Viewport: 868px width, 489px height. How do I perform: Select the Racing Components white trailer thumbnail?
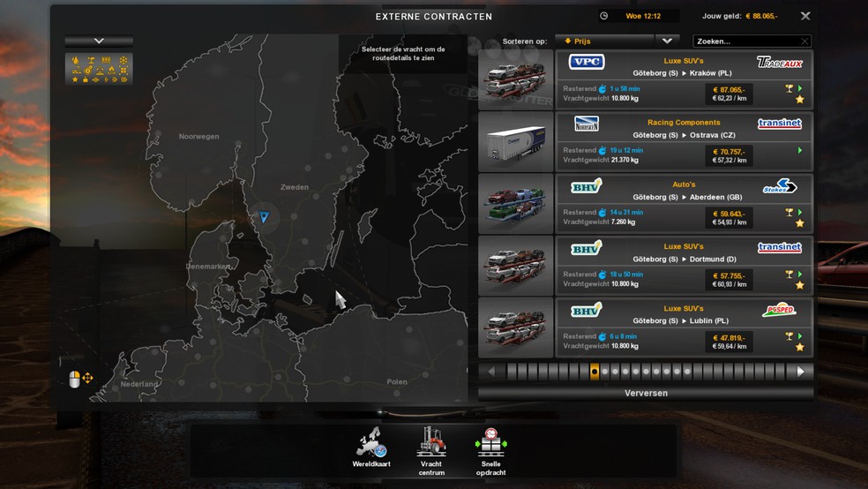point(516,142)
